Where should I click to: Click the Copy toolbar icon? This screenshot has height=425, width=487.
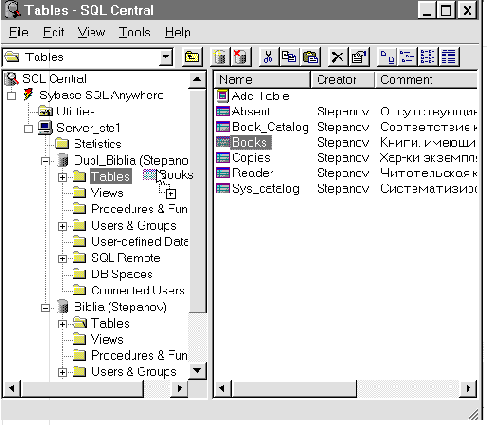point(289,57)
